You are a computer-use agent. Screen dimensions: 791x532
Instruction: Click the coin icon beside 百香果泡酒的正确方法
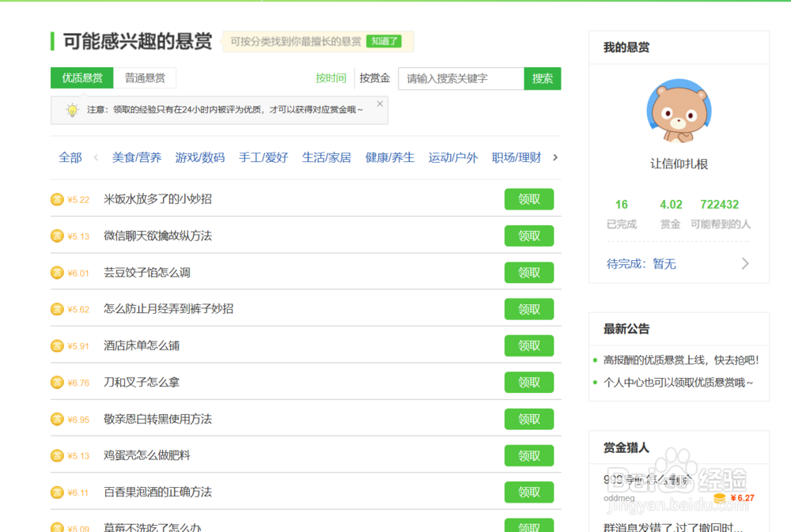click(x=56, y=492)
